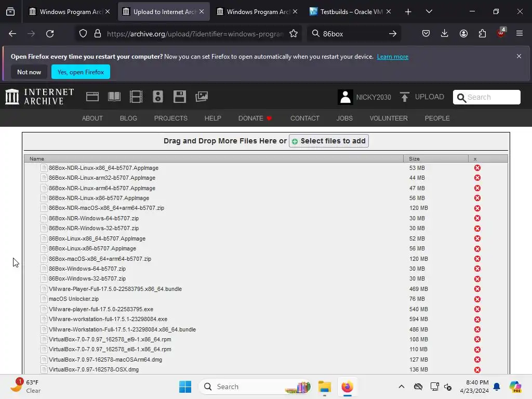Show site security lock info

tap(98, 34)
